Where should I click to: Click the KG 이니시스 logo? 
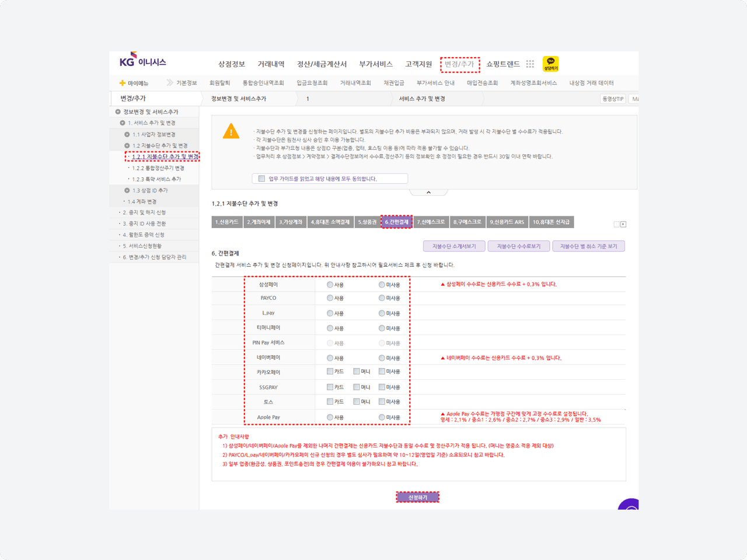point(142,61)
